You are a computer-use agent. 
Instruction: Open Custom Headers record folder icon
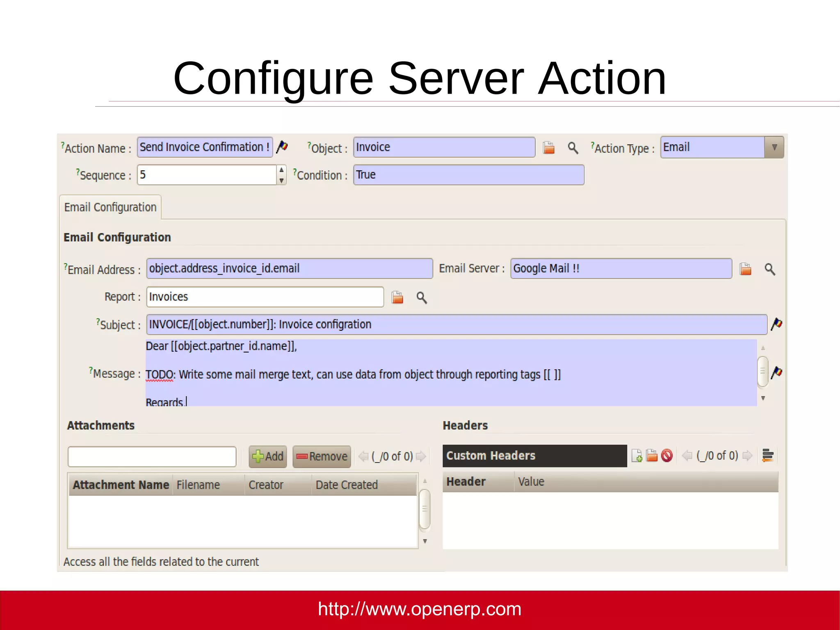651,456
